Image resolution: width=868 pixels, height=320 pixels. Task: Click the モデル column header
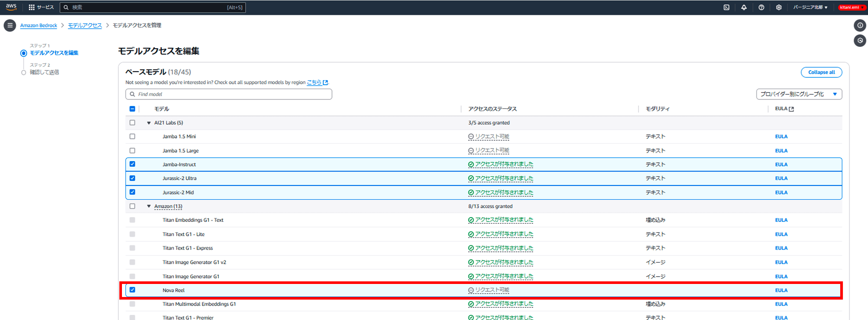coord(161,109)
